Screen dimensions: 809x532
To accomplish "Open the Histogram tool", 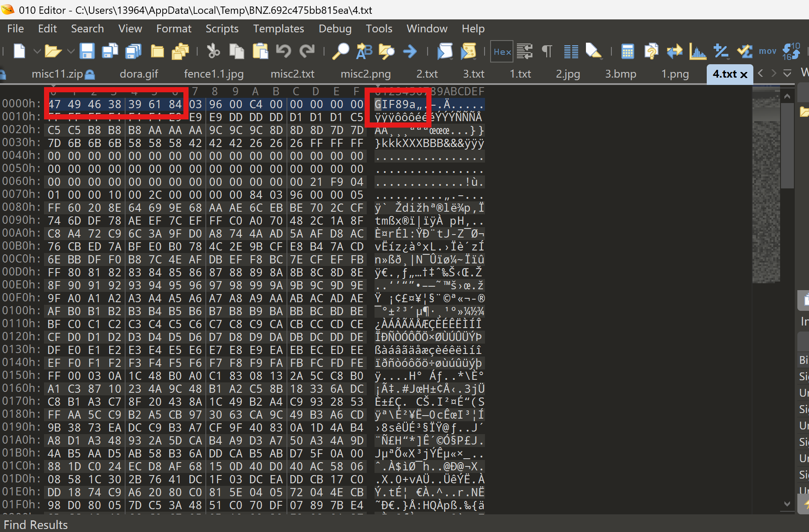I will pyautogui.click(x=698, y=51).
